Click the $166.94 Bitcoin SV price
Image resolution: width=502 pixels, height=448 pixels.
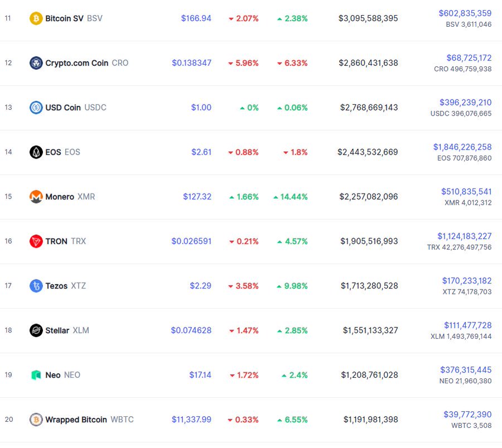[x=196, y=18]
